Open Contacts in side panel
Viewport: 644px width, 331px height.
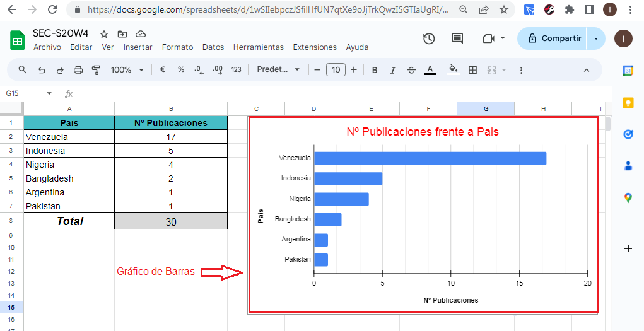[x=628, y=166]
